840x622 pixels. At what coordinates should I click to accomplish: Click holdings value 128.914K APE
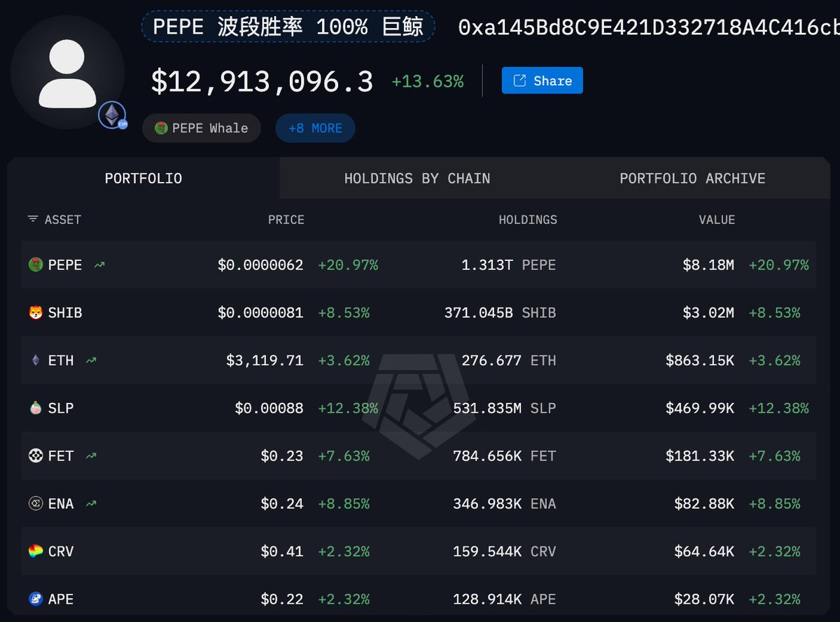point(505,599)
